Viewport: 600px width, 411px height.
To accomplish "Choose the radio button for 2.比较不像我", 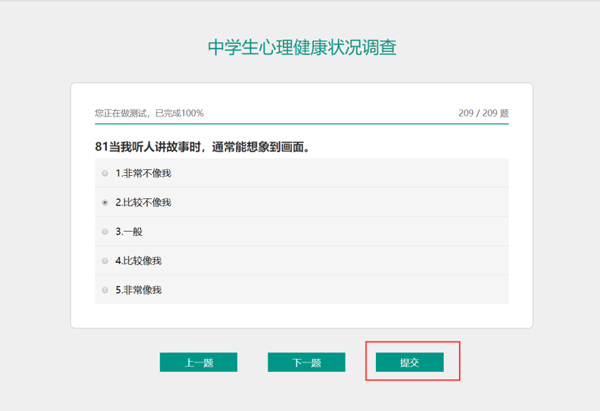I will [x=105, y=202].
